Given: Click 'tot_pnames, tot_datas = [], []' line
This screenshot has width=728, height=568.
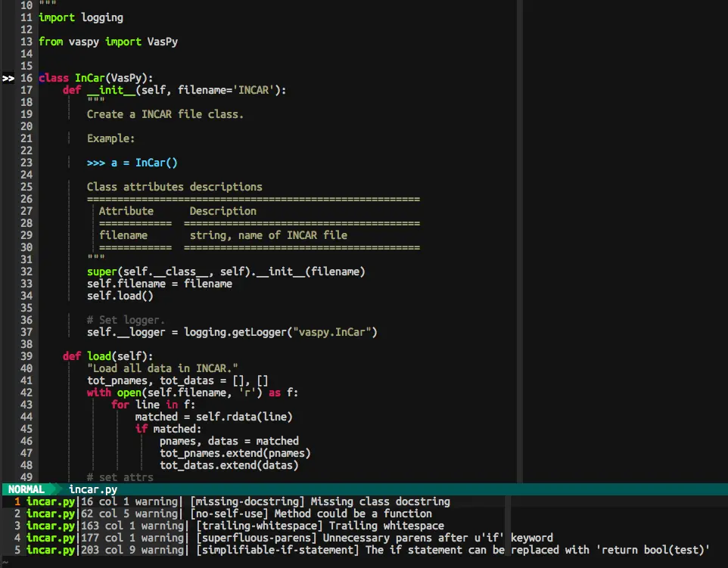Looking at the screenshot, I should (178, 380).
